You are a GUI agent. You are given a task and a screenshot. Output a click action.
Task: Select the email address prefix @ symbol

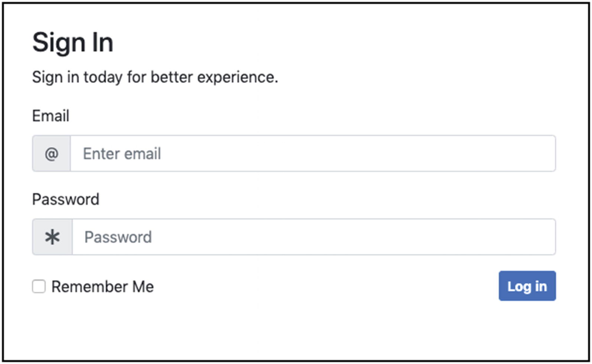(52, 154)
